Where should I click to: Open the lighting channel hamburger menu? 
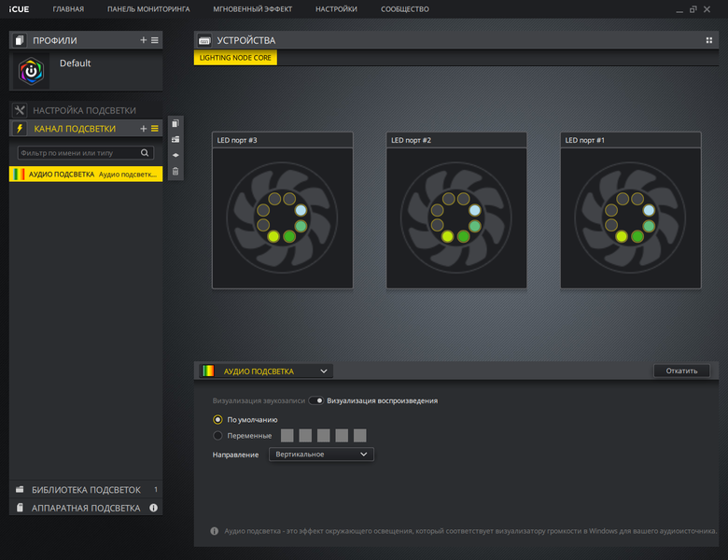click(155, 129)
